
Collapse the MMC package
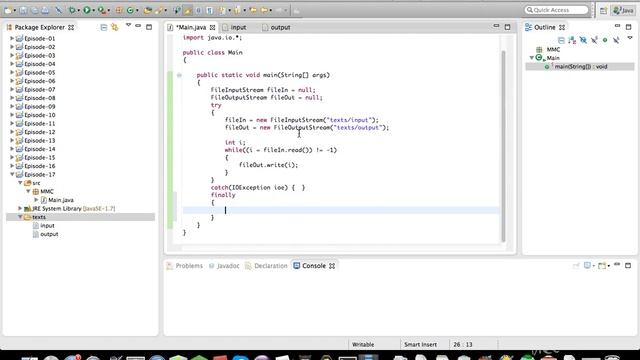click(28, 191)
